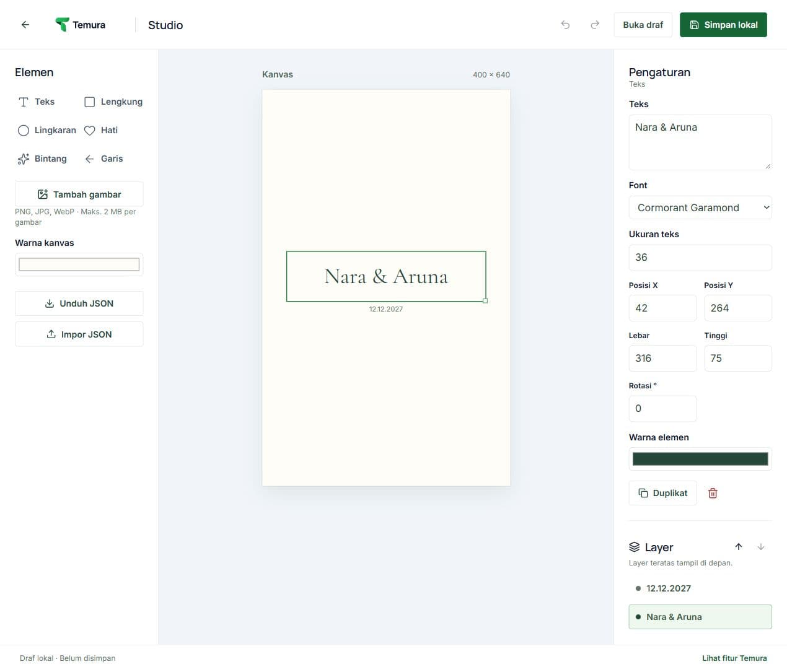This screenshot has height=672, width=787.
Task: Open the Warna kanvas color picker
Action: (x=79, y=264)
